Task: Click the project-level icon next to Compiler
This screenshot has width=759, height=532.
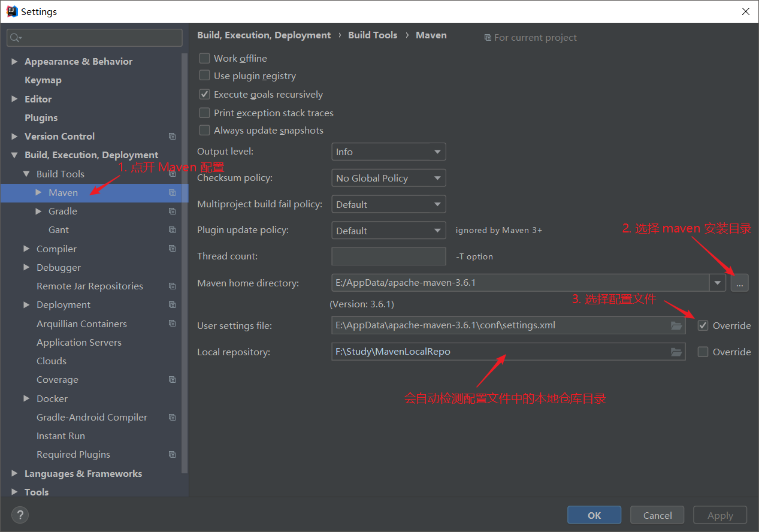Action: 172,249
